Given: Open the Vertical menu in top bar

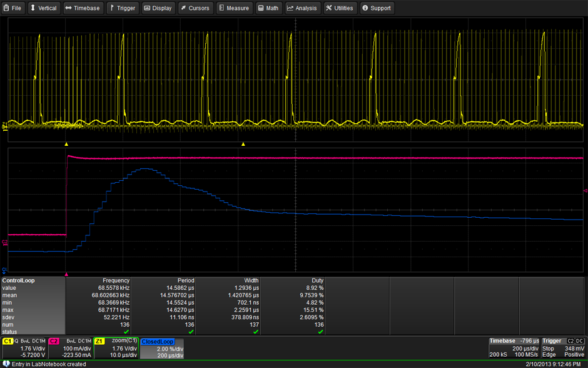Looking at the screenshot, I should 44,8.
